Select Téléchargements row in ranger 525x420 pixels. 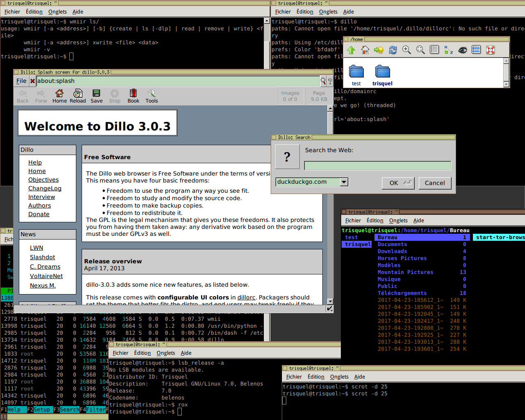[x=422, y=293]
